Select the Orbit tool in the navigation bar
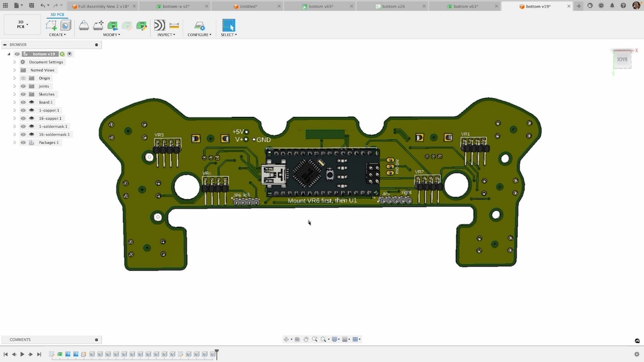This screenshot has height=362, width=644. (286, 339)
